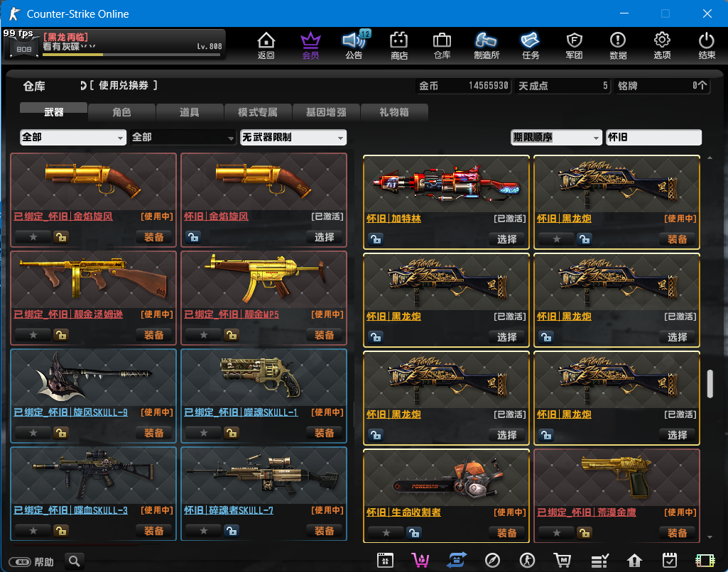Open the colorful film strip icon
Viewport: 728px width, 572px height.
(705, 561)
